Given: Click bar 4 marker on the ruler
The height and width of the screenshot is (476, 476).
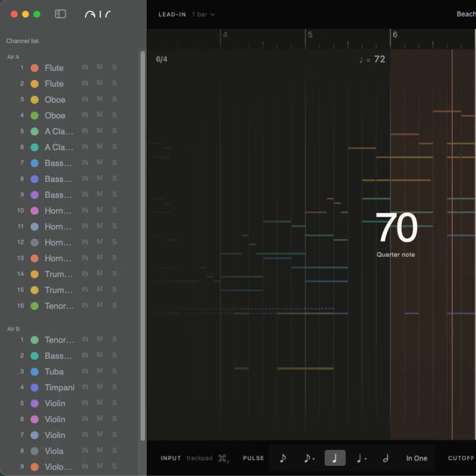Looking at the screenshot, I should 225,35.
